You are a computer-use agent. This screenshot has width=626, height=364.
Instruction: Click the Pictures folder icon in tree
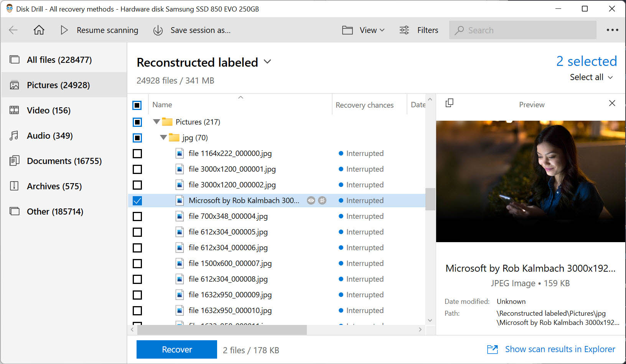(x=167, y=122)
